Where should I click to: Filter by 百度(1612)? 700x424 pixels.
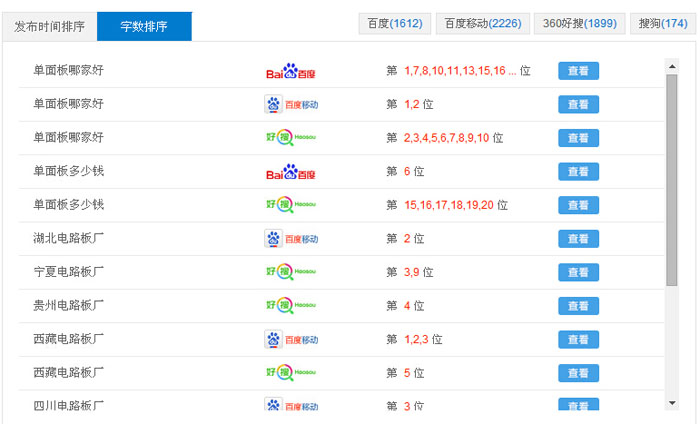click(x=395, y=24)
